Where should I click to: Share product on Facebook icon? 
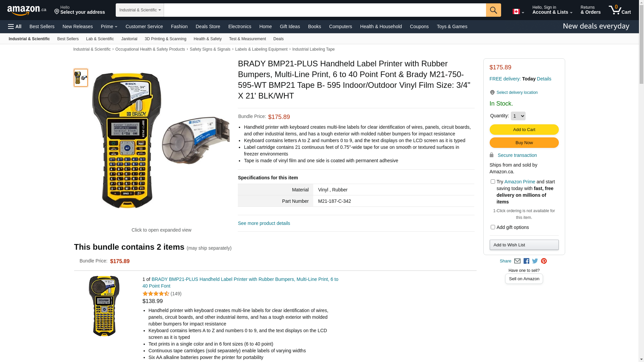click(x=526, y=261)
